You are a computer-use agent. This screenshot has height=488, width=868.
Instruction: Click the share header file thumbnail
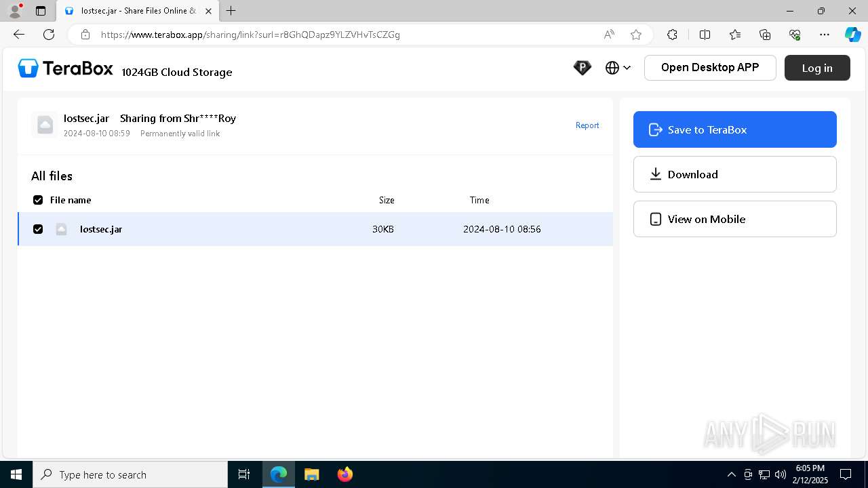[45, 125]
